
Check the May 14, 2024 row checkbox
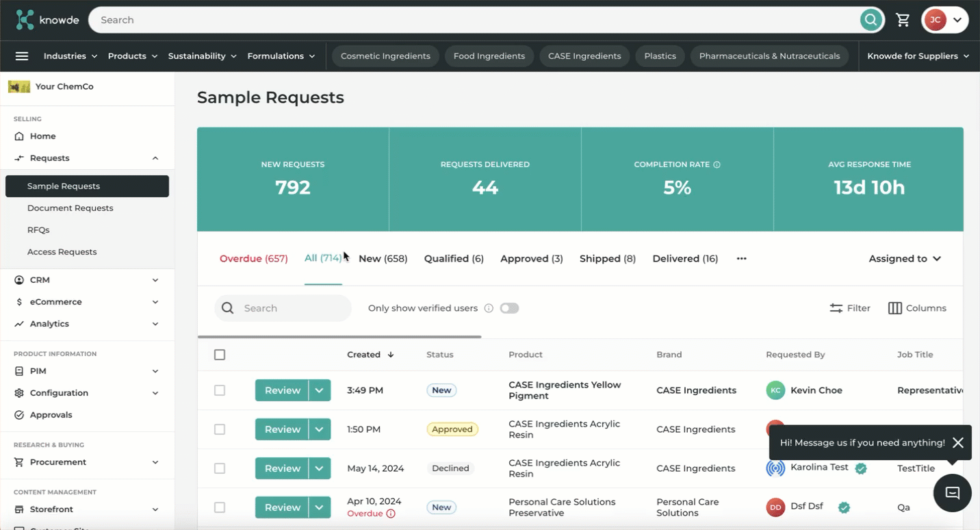click(220, 468)
